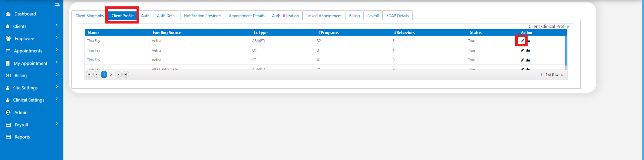Open Dashboard from sidebar

(25, 14)
